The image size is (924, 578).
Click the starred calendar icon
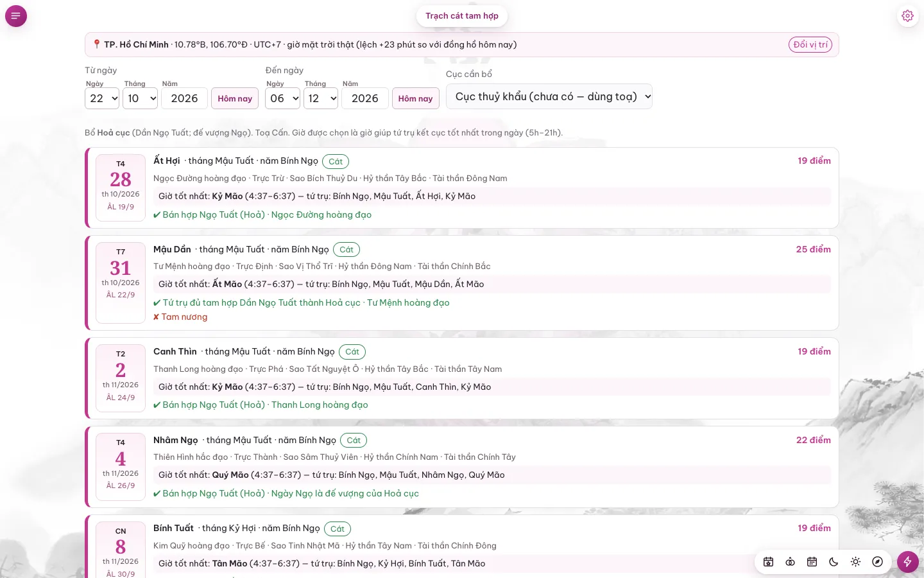(768, 562)
